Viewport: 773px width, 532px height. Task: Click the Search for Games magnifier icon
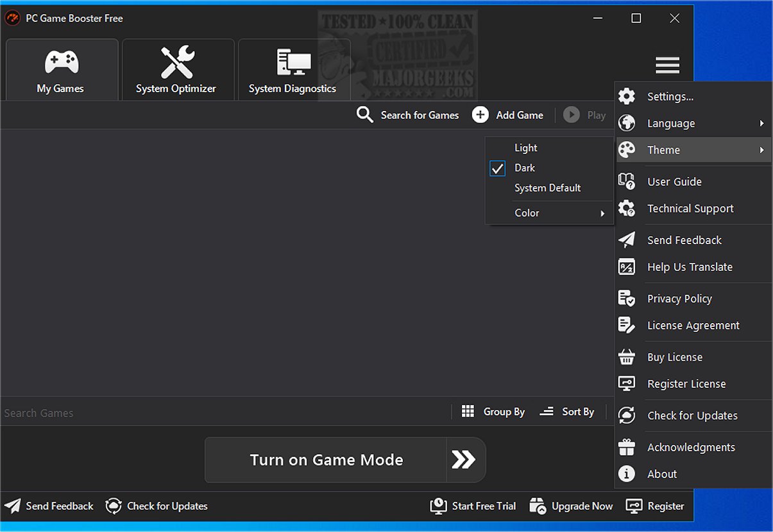coord(365,115)
